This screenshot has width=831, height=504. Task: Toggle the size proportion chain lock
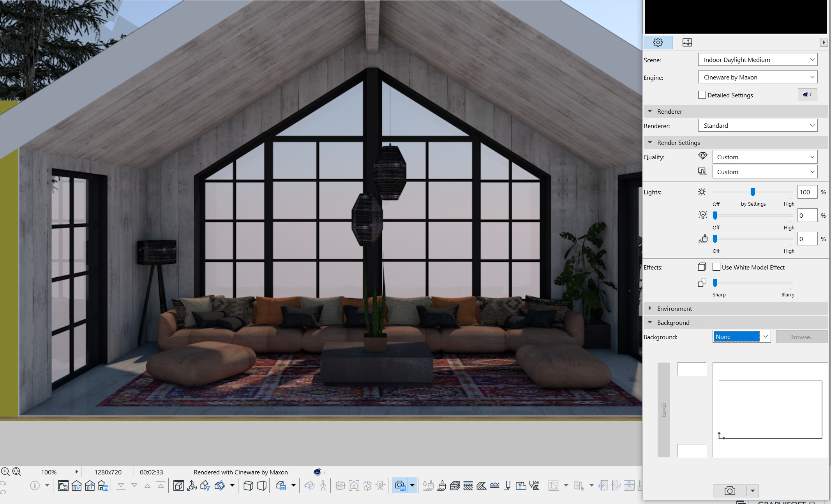click(663, 410)
